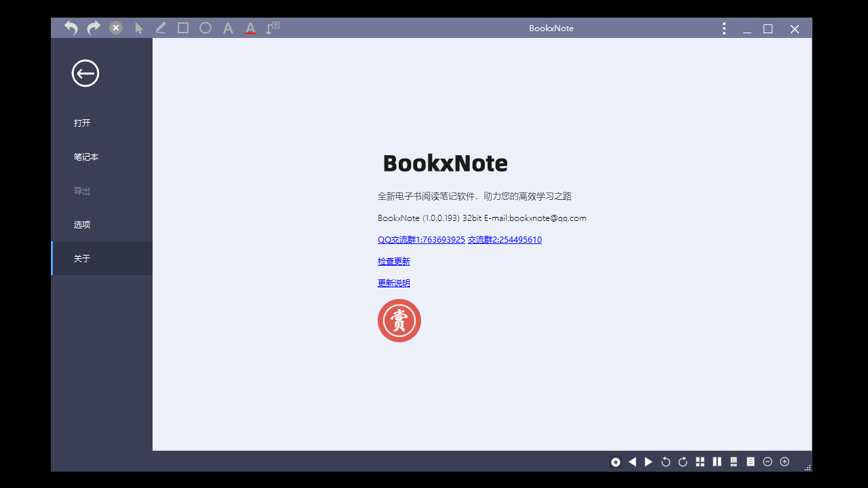Enable the underline text tool
The image size is (868, 488).
(x=250, y=28)
